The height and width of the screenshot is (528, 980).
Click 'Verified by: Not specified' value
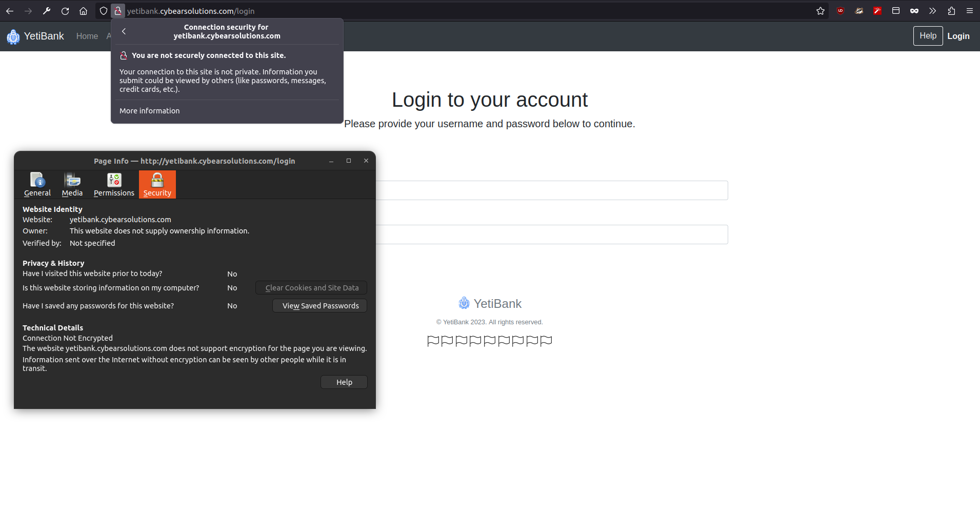[92, 243]
